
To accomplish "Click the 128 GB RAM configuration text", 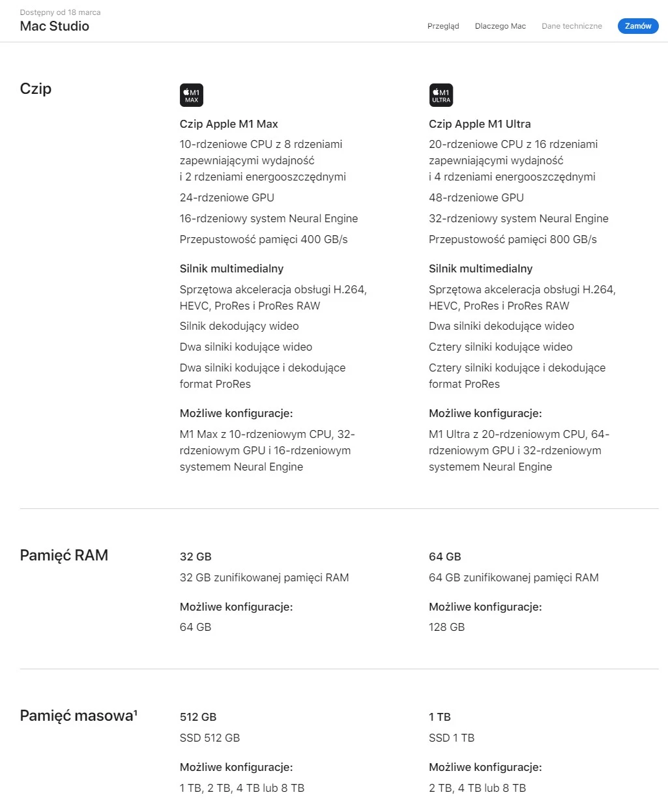I will (x=446, y=627).
